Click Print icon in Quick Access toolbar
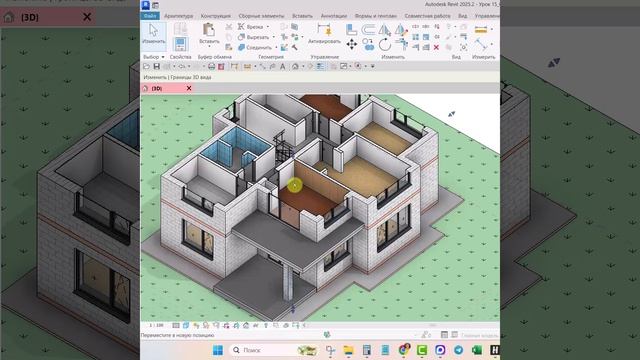640x360 pixels. pyautogui.click(x=211, y=66)
